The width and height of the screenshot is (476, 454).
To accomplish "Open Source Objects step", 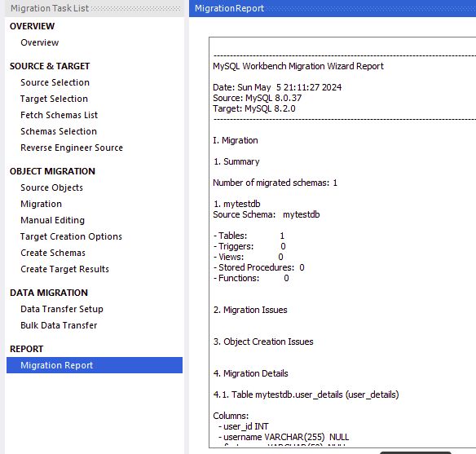I will click(51, 187).
